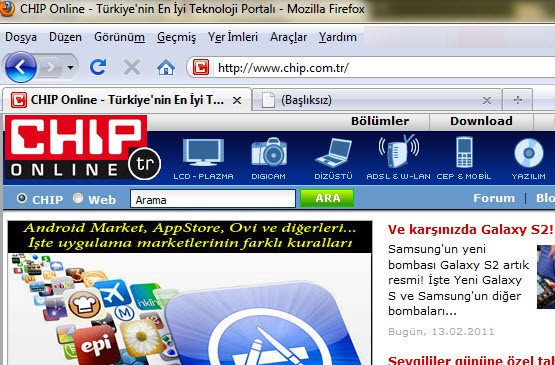Click the Firefox logo in the title bar
555x365 pixels.
6,8
